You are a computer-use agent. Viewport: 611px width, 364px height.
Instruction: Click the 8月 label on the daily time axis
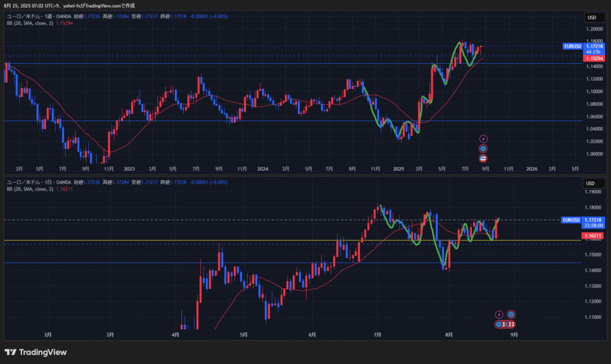tap(449, 335)
